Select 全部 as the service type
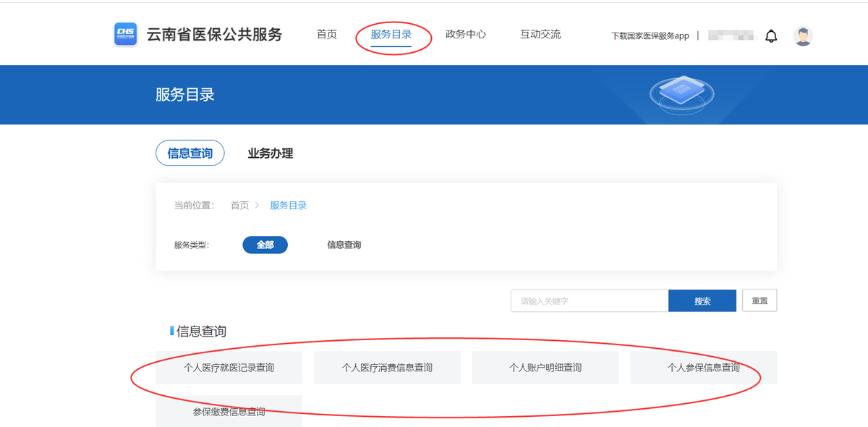The height and width of the screenshot is (427, 868). click(x=265, y=245)
